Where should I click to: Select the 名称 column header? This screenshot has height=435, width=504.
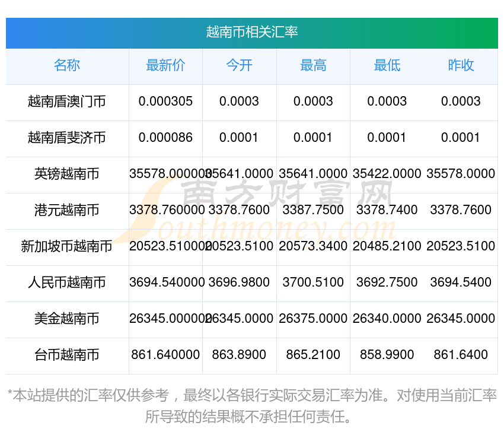click(67, 65)
